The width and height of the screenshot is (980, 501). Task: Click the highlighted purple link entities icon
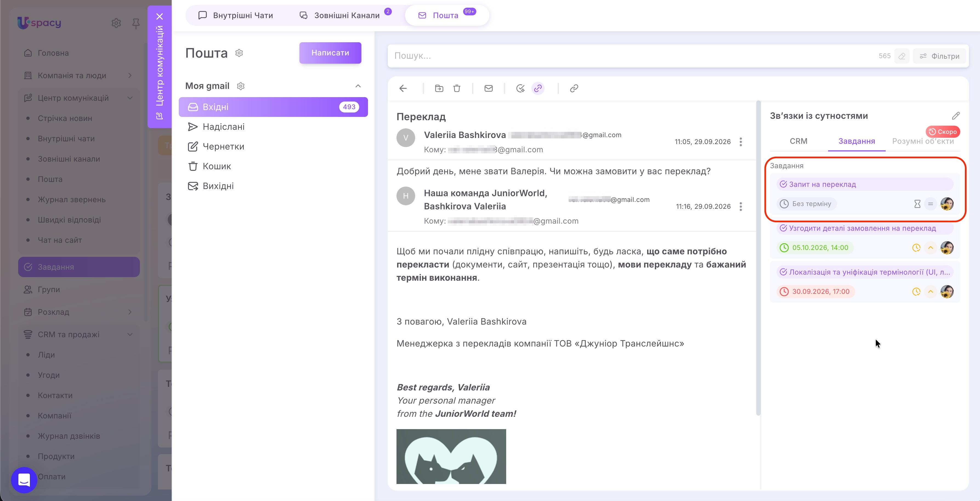(x=537, y=88)
